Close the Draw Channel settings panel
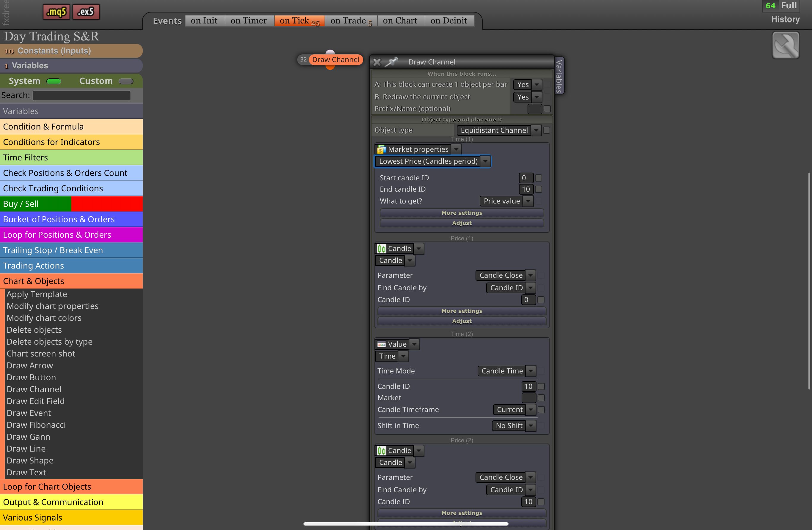The height and width of the screenshot is (530, 812). pos(377,62)
